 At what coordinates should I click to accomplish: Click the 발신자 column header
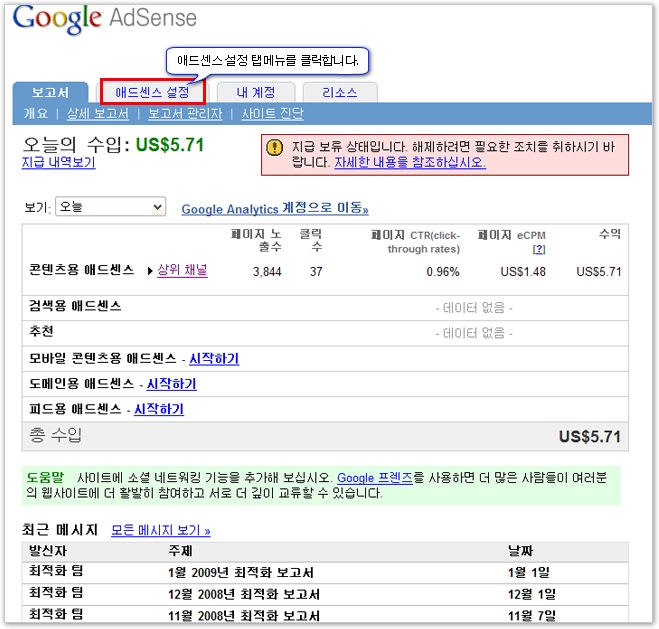pyautogui.click(x=48, y=551)
